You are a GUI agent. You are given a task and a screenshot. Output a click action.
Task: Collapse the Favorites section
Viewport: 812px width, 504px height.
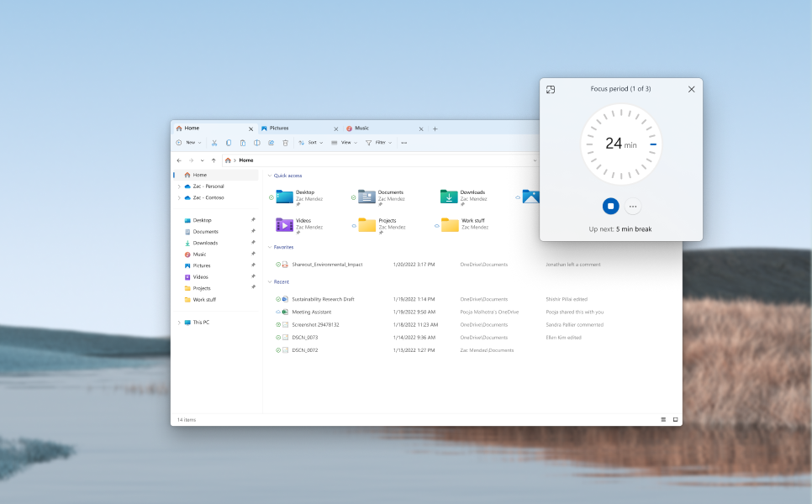[269, 247]
